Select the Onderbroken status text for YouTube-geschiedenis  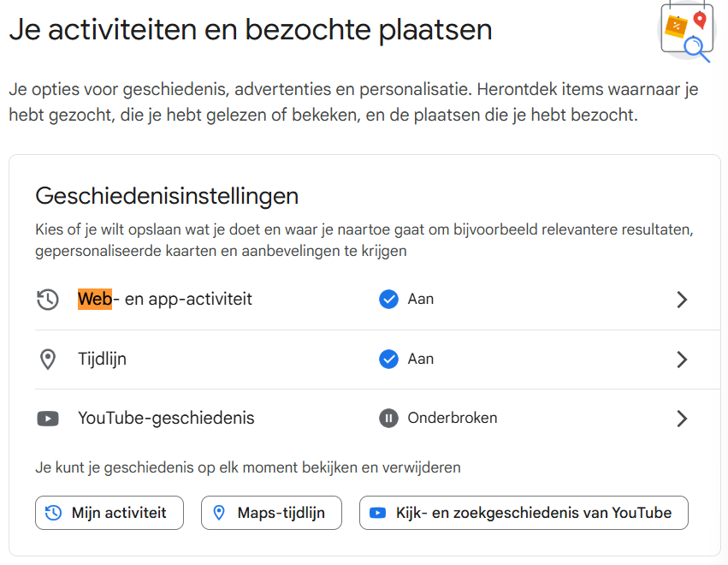(453, 419)
